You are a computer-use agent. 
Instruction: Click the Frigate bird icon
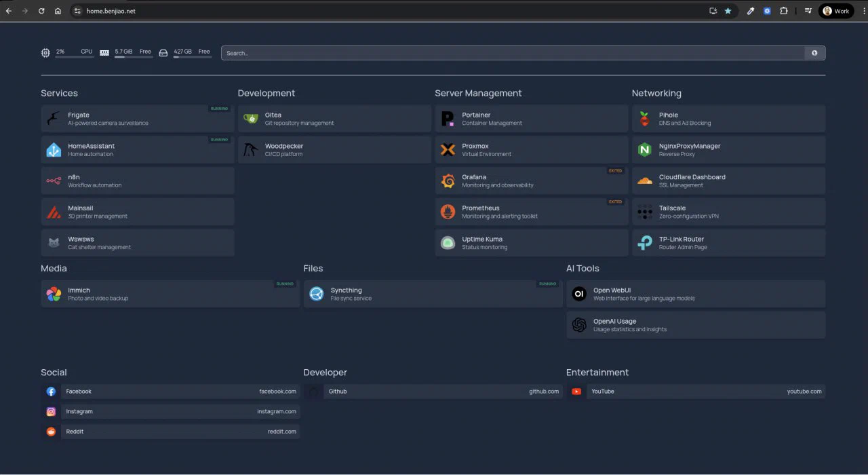coord(54,119)
